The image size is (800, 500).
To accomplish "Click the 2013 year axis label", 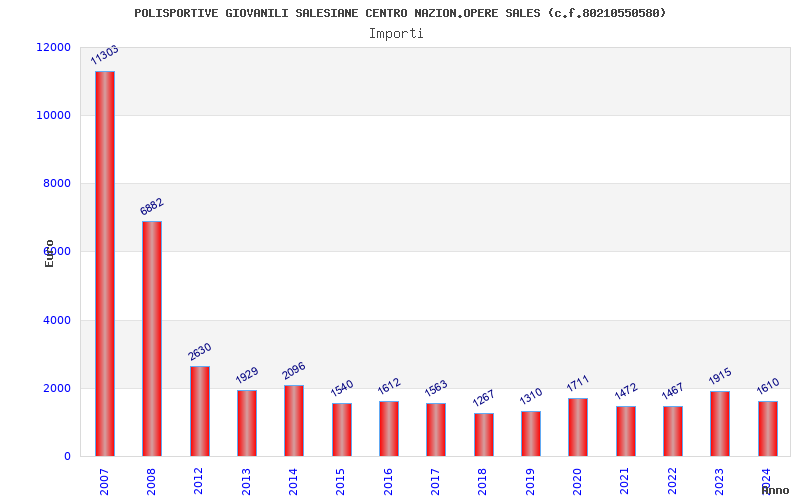I will coord(246,481).
